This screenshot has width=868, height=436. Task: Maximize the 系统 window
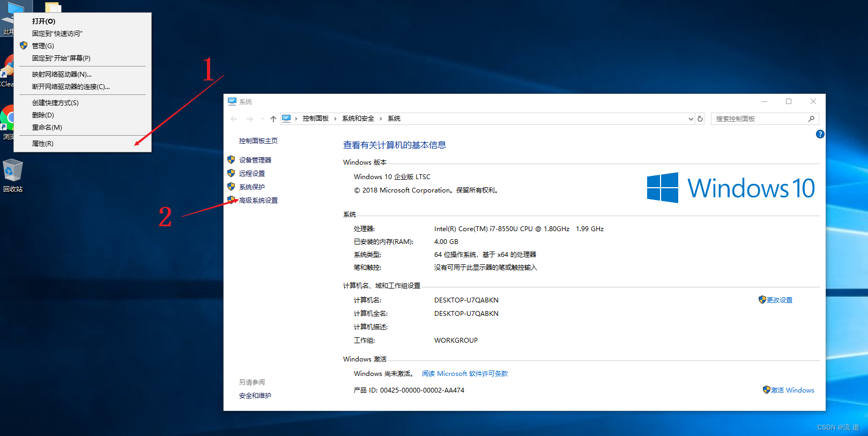coord(789,101)
